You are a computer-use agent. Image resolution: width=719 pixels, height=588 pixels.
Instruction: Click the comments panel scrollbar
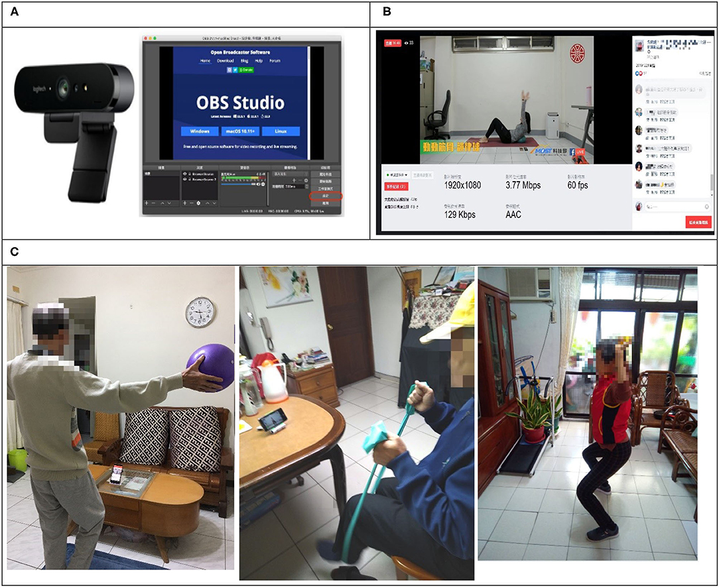[x=712, y=182]
